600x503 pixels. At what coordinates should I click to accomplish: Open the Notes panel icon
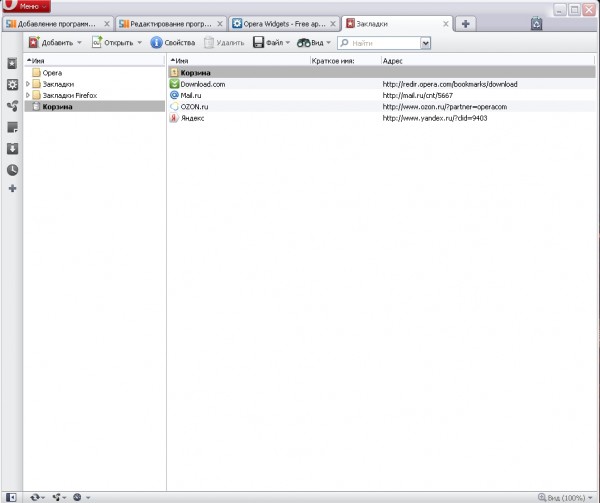[12, 127]
